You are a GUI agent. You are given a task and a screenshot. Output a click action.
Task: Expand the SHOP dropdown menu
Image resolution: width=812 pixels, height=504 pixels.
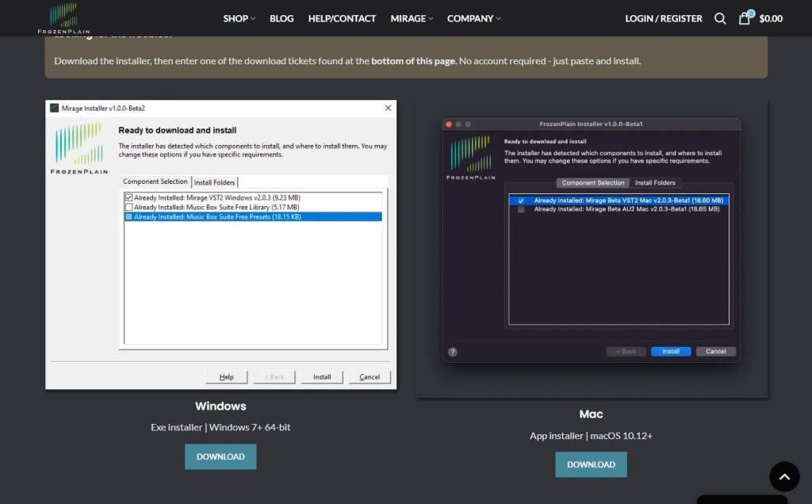[x=239, y=18]
